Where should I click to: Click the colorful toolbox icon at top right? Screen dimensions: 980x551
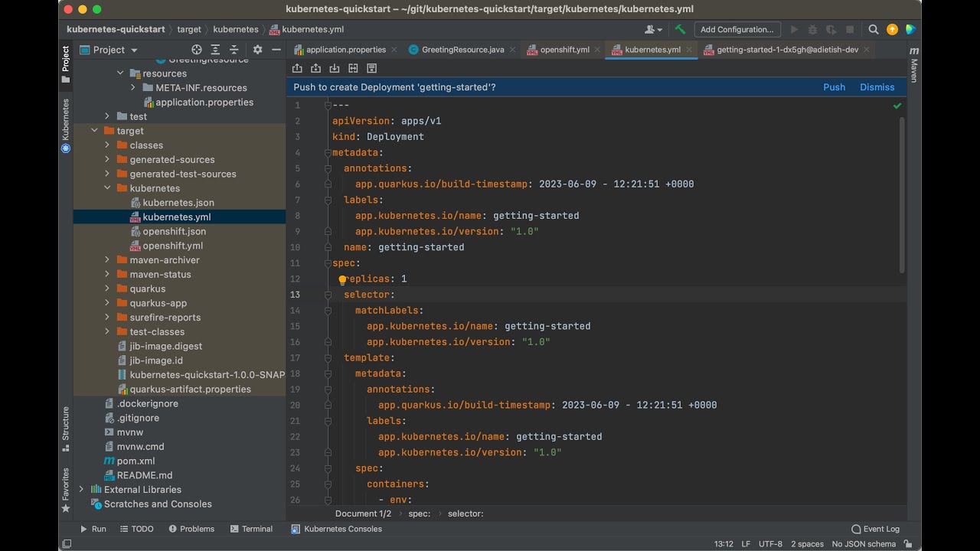point(910,30)
